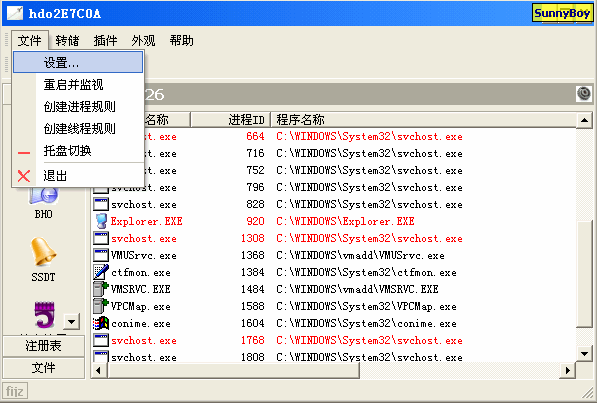The width and height of the screenshot is (597, 403).
Task: Click the svchost.exe 1768 window icon
Action: tap(101, 340)
